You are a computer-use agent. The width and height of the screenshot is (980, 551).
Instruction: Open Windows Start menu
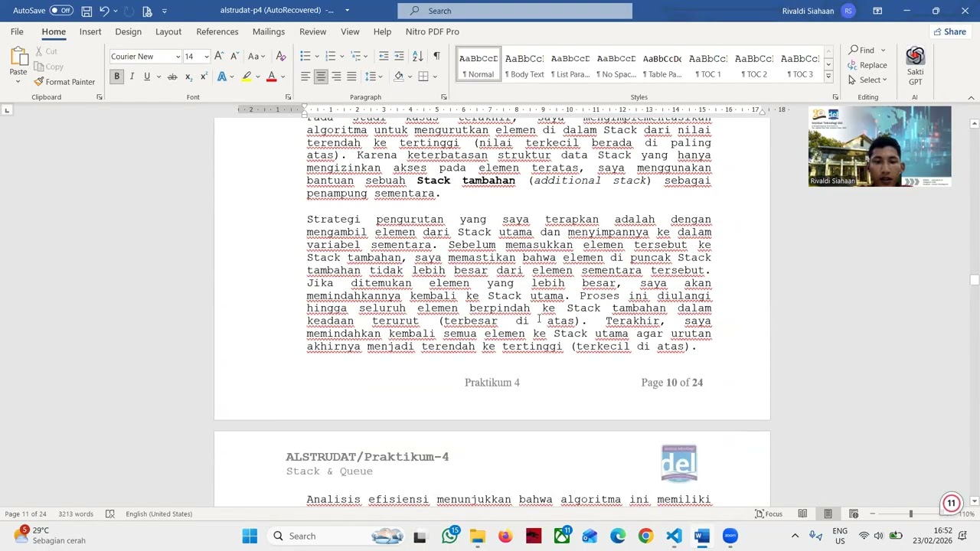(x=250, y=536)
